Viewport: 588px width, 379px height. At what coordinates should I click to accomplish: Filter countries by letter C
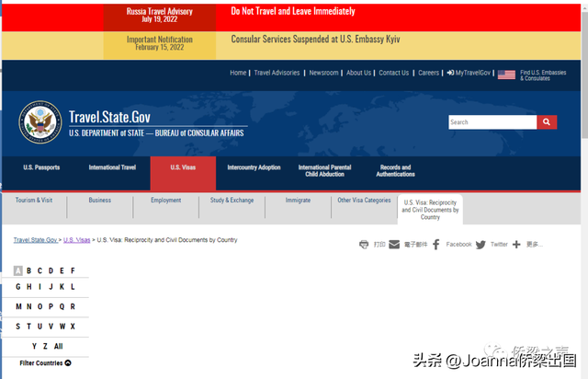tap(40, 270)
